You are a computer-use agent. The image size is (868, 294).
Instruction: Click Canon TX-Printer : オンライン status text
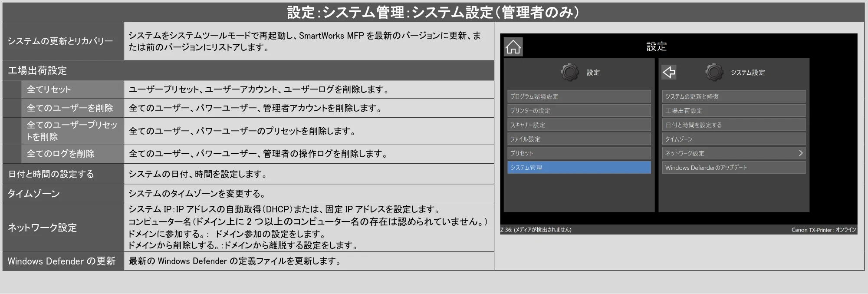coord(824,230)
